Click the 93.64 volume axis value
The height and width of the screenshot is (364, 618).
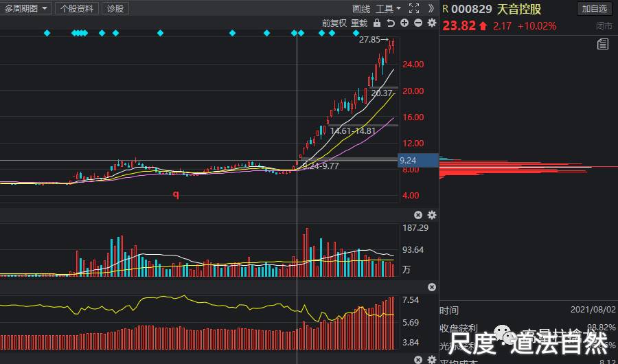(413, 249)
